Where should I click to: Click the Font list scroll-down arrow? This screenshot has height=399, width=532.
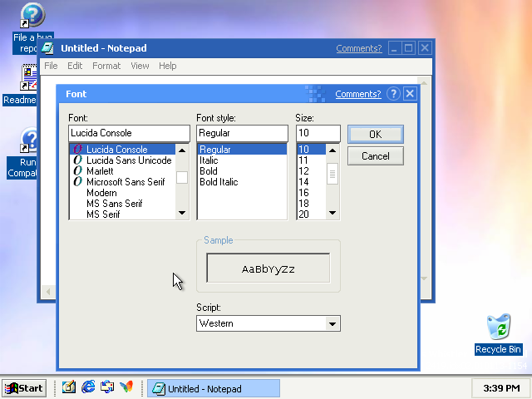pos(182,213)
